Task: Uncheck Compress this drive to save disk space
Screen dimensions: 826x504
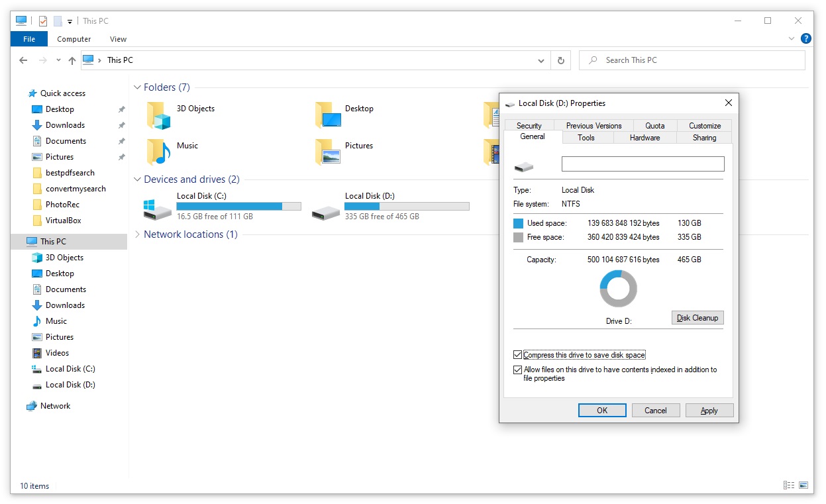Action: tap(518, 355)
